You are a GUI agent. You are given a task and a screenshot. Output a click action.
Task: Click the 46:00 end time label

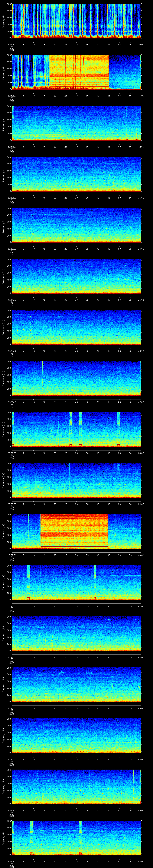[x=141, y=861]
